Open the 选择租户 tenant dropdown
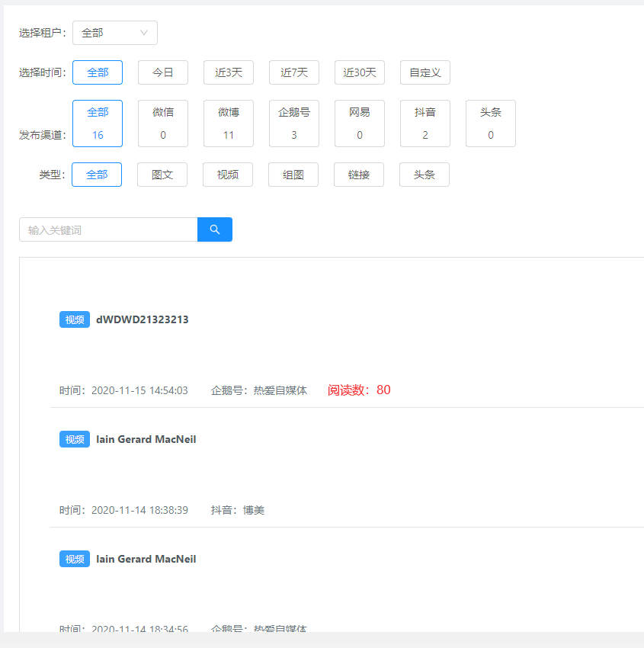 (x=114, y=33)
